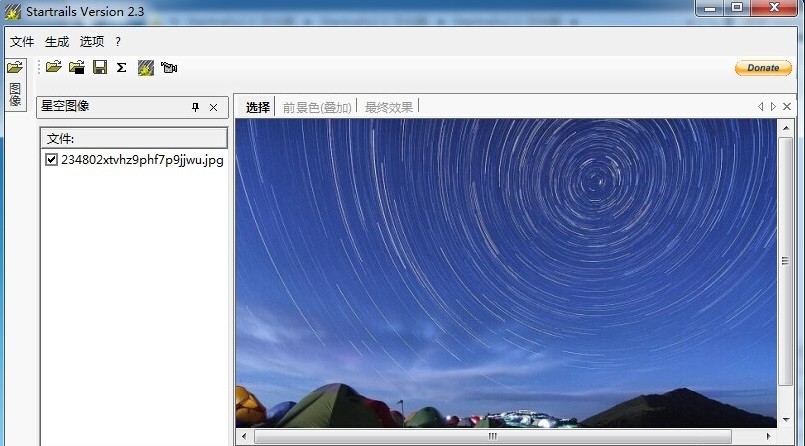The width and height of the screenshot is (805, 446).
Task: Open the 文件 menu
Action: pos(22,42)
